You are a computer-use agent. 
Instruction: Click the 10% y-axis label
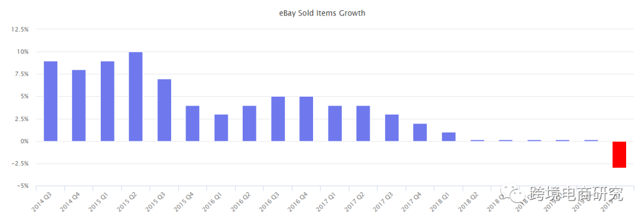pos(23,52)
